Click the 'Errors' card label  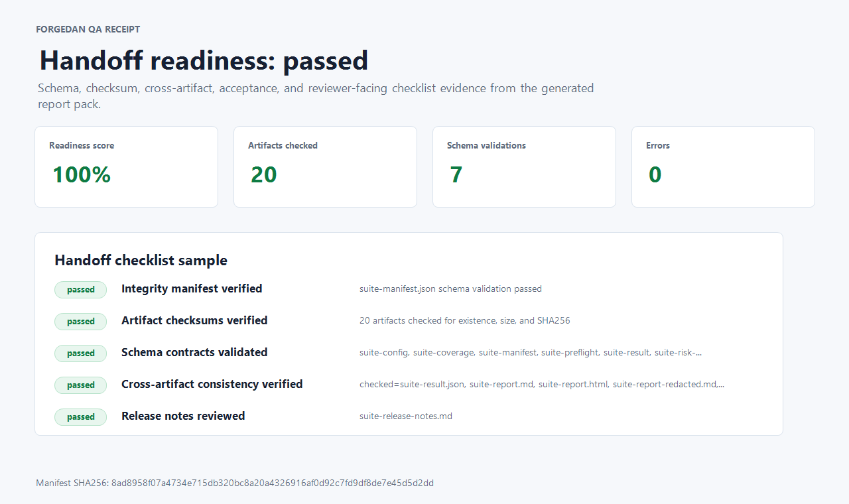tap(658, 145)
